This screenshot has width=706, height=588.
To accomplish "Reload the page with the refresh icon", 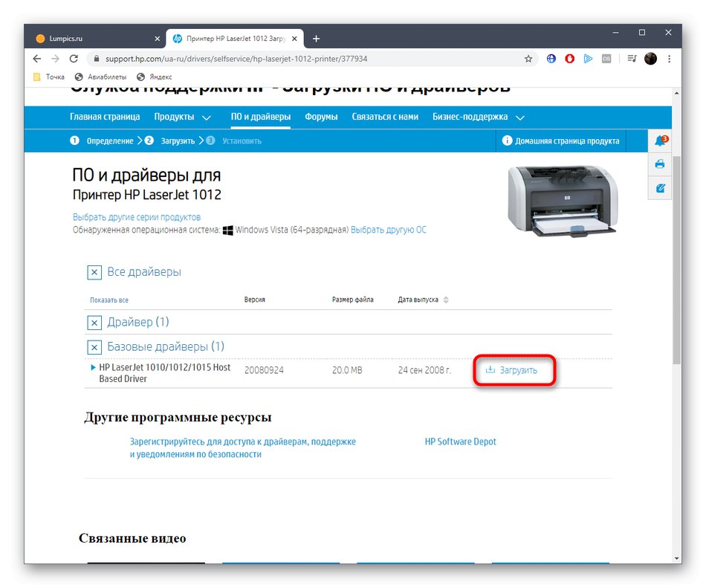I will 74,59.
